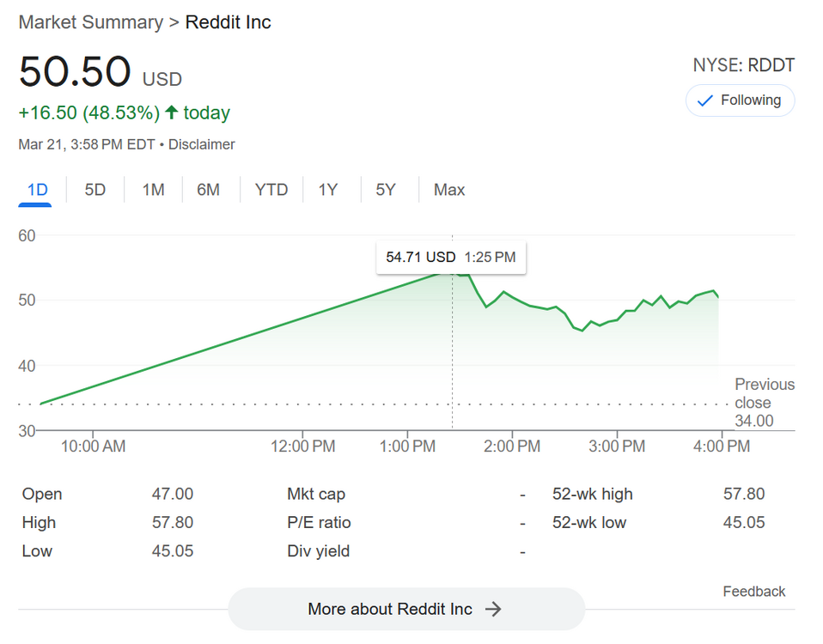Switch to the YTD chart view

pos(271,190)
